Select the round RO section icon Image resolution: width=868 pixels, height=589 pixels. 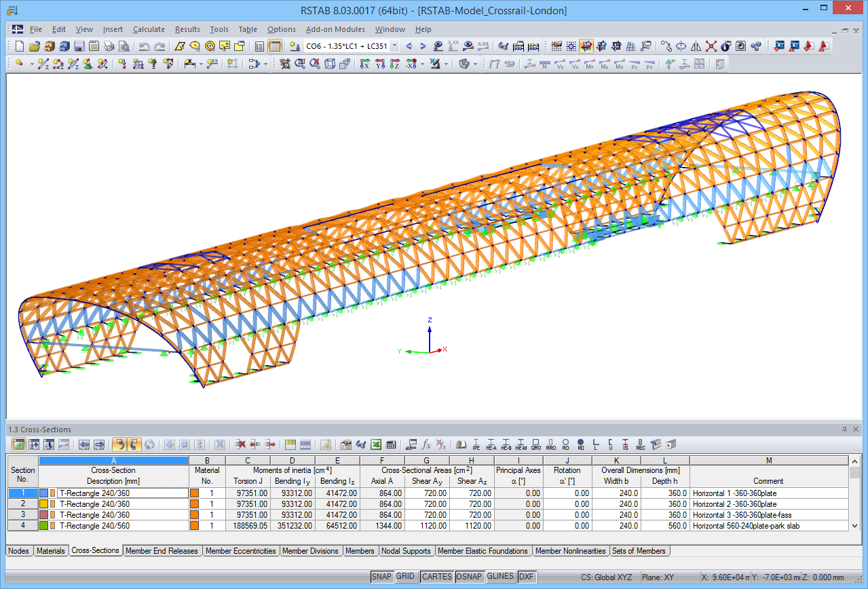point(565,444)
